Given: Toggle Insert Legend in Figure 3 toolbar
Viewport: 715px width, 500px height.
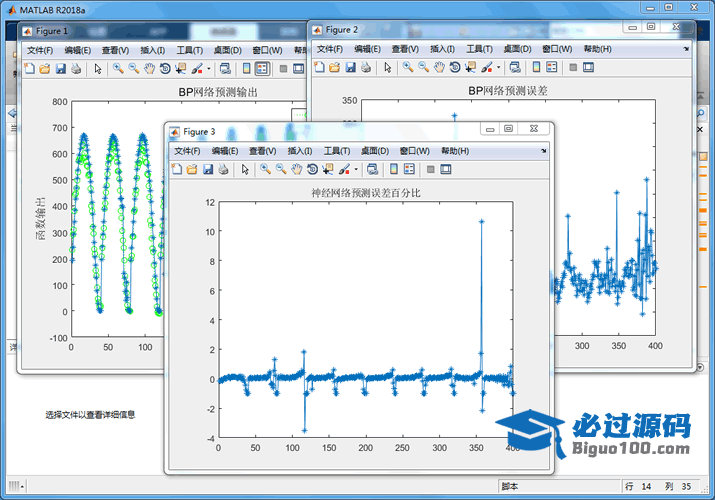Looking at the screenshot, I should coord(409,170).
